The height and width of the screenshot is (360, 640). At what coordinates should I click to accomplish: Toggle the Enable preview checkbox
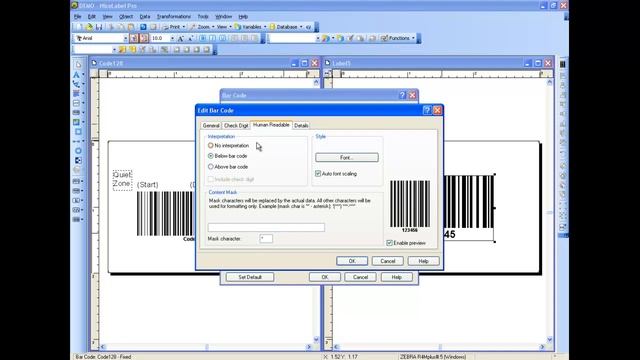389,243
